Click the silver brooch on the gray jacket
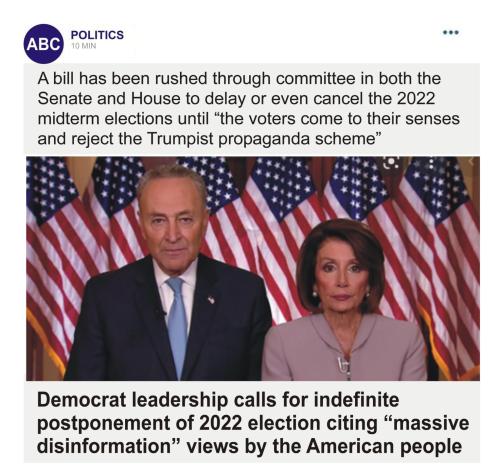This screenshot has width=500, height=468. tap(344, 366)
